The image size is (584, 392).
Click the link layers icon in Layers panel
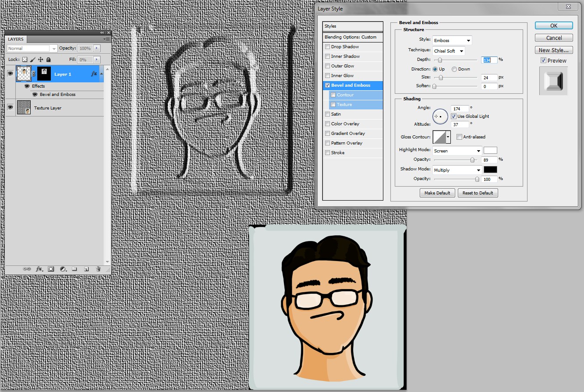[x=27, y=269]
